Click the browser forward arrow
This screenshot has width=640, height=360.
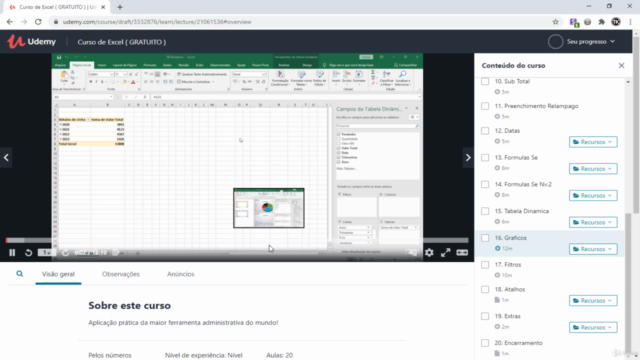coord(24,22)
